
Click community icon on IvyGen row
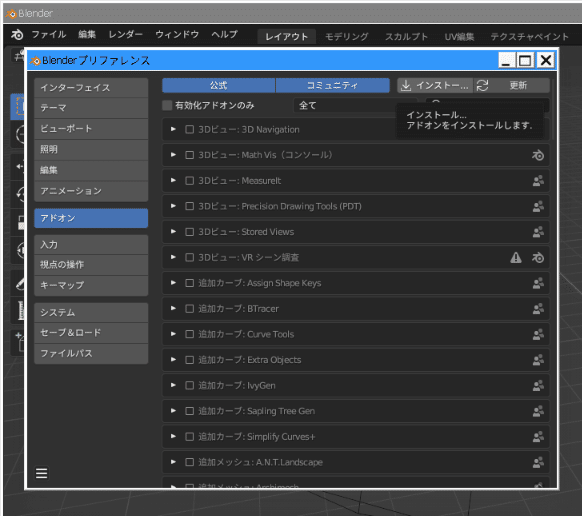[538, 385]
